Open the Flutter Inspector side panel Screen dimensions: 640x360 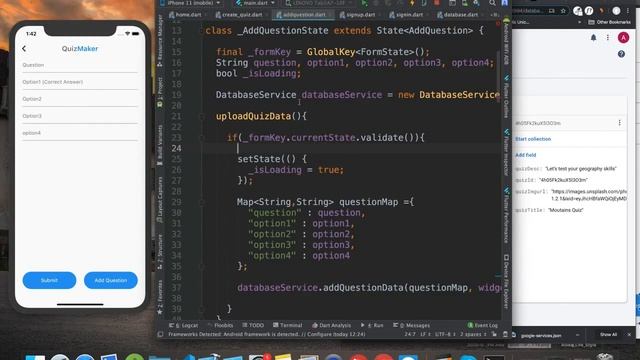(x=507, y=153)
